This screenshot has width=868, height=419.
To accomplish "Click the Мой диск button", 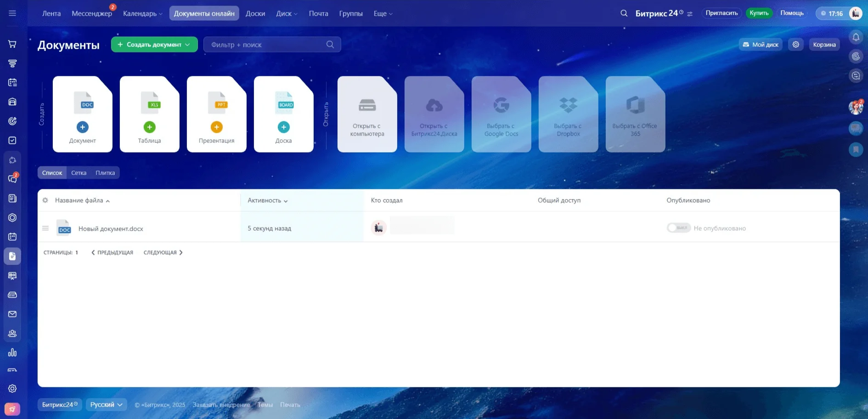I will tap(761, 45).
